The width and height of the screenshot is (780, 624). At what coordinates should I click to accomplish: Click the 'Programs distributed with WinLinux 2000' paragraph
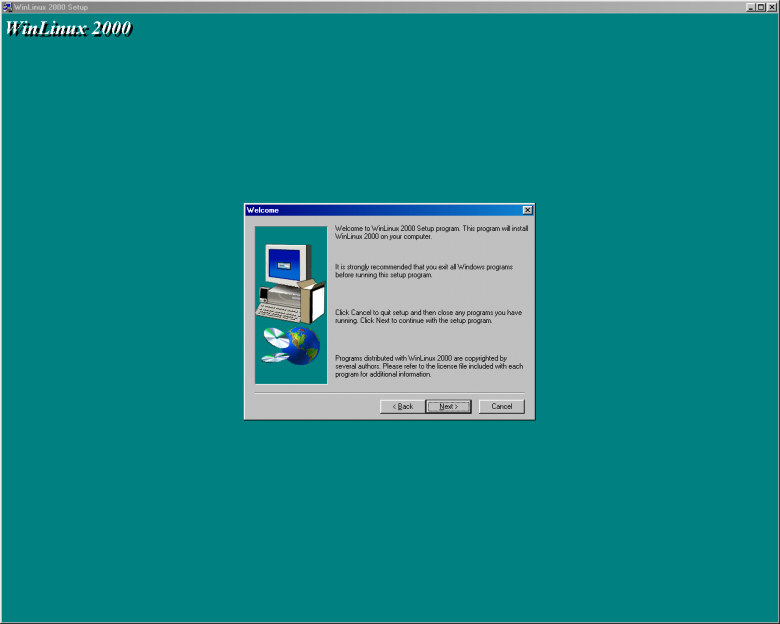pyautogui.click(x=429, y=366)
